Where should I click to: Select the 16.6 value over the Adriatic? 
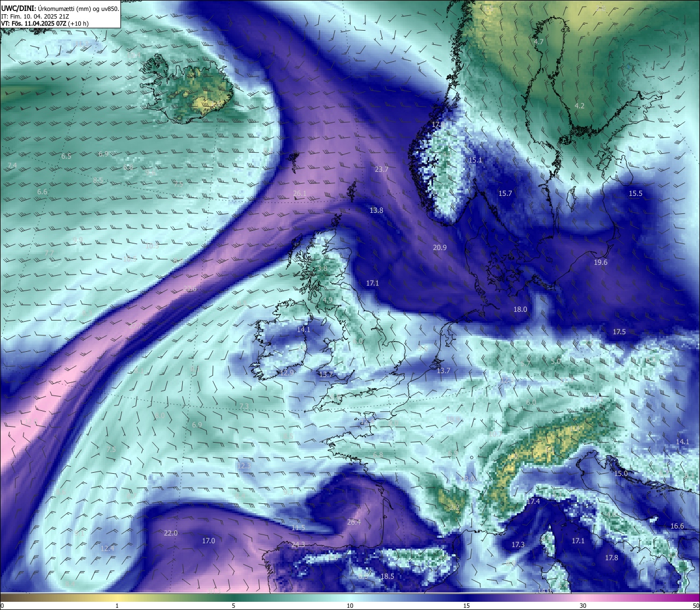[677, 526]
